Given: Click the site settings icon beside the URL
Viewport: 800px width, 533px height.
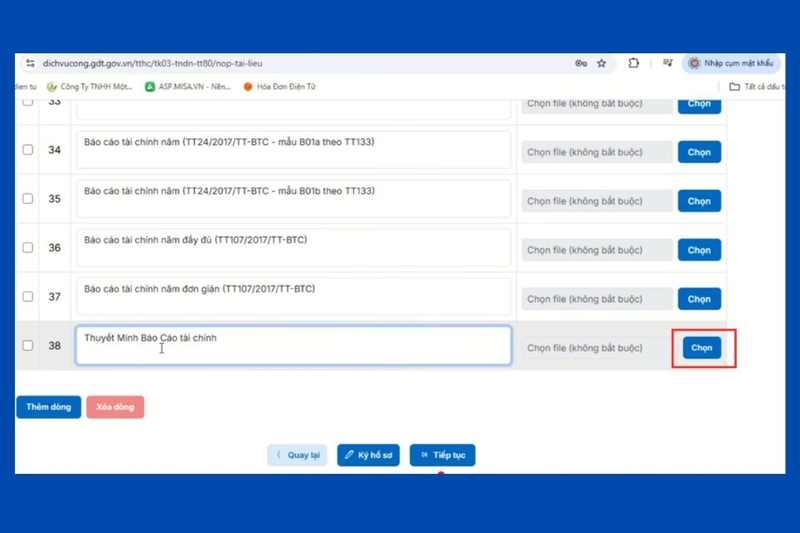Looking at the screenshot, I should click(30, 63).
